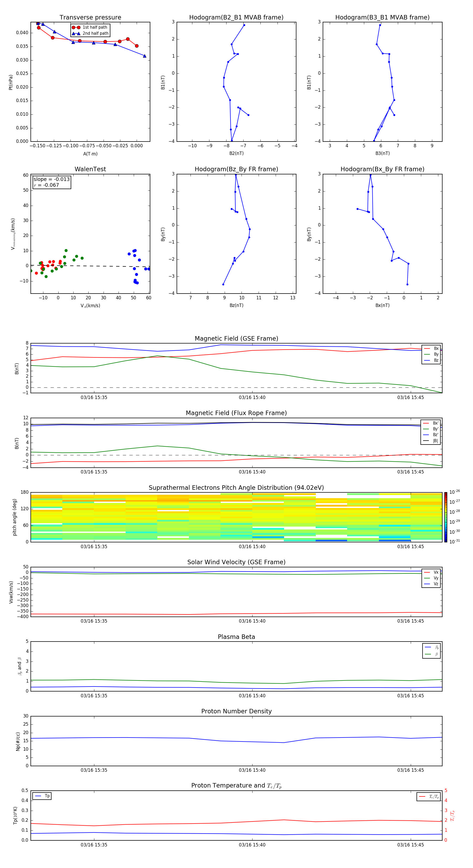
Task: Select "|B|" in flux rope legend
Action: [x=431, y=441]
